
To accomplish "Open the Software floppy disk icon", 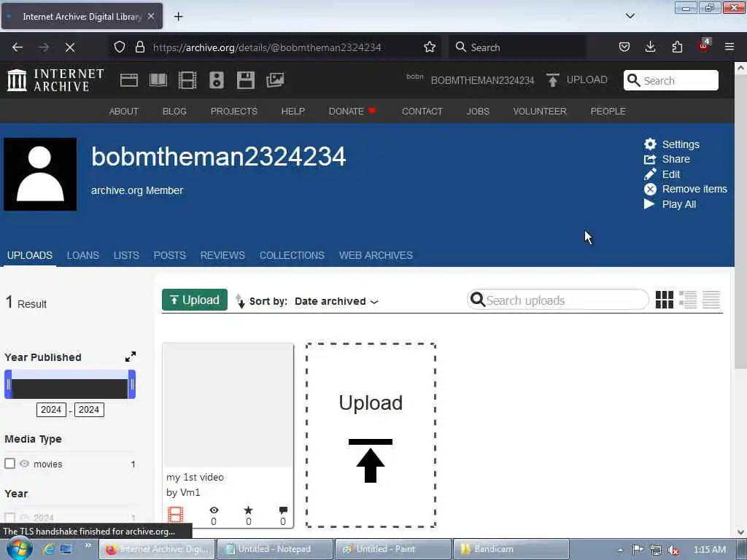I will (246, 80).
